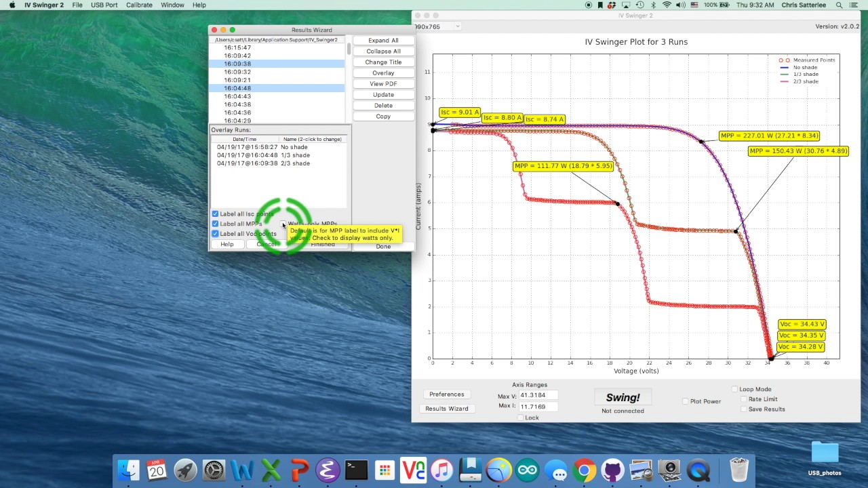Click the Collapse All button
This screenshot has width=868, height=488.
tap(383, 52)
